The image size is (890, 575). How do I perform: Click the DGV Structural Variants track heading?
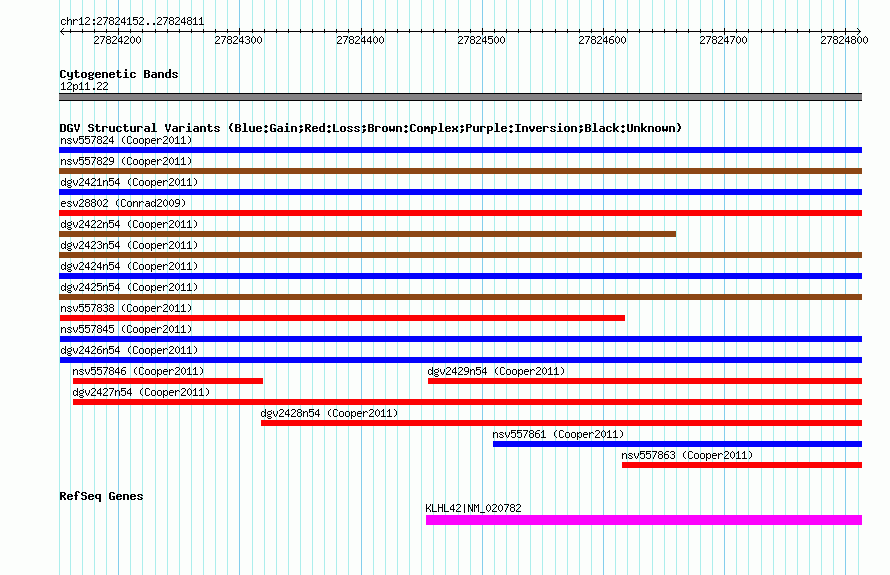(370, 128)
